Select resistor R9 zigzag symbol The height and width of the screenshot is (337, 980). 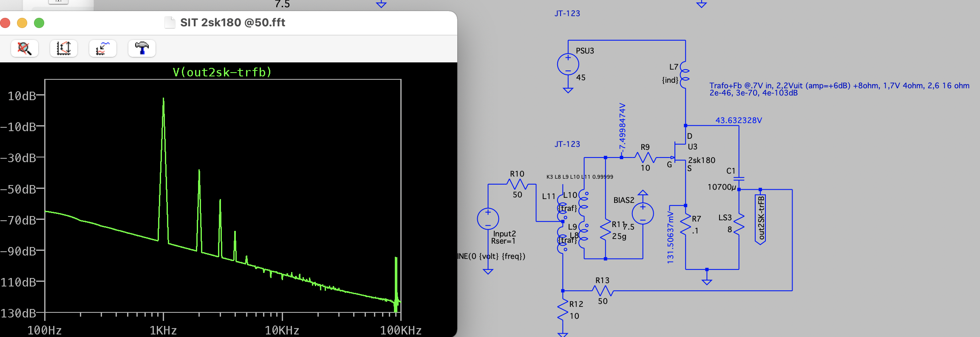[646, 157]
